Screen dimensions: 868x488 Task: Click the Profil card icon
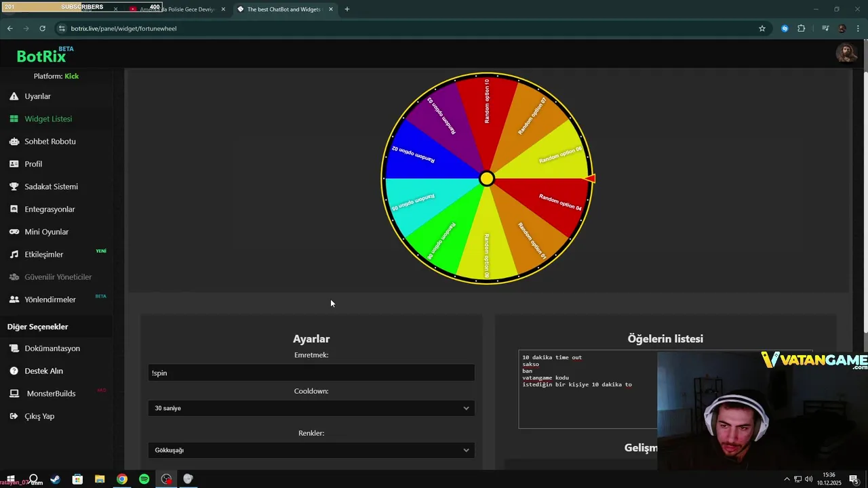[14, 164]
